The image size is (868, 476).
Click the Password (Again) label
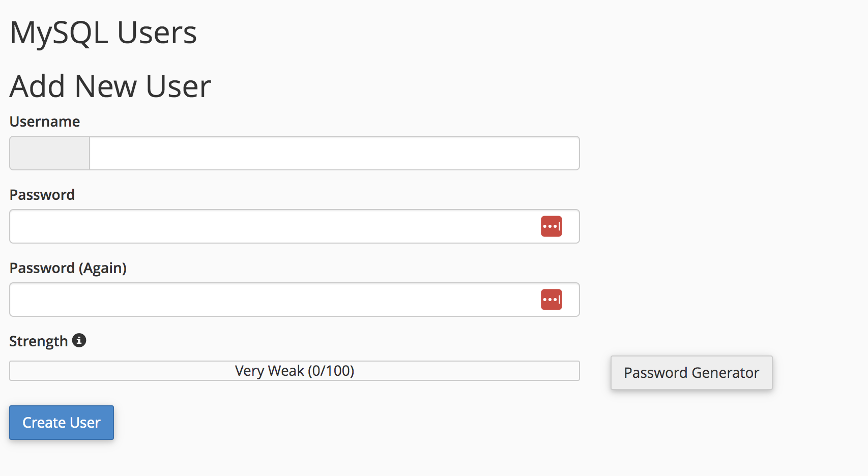point(68,268)
